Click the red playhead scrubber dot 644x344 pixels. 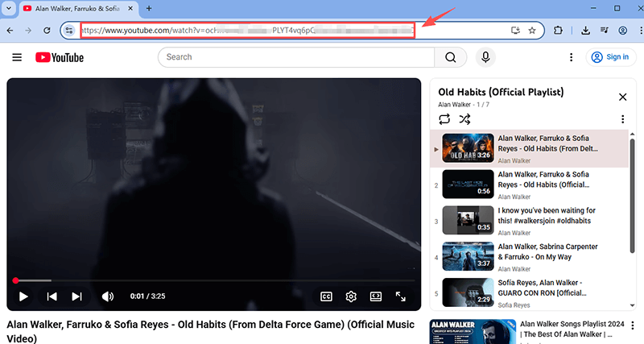[15, 280]
